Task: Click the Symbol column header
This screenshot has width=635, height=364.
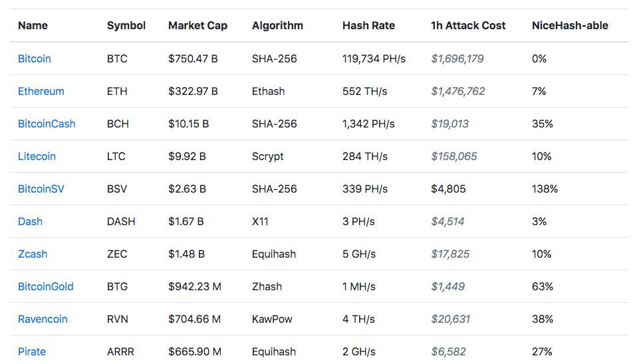Action: pyautogui.click(x=126, y=26)
